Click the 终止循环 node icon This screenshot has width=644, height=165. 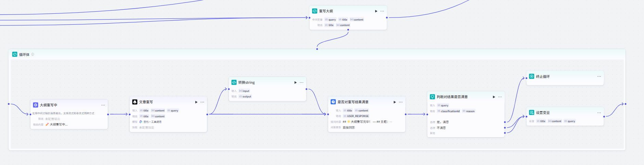(x=532, y=76)
